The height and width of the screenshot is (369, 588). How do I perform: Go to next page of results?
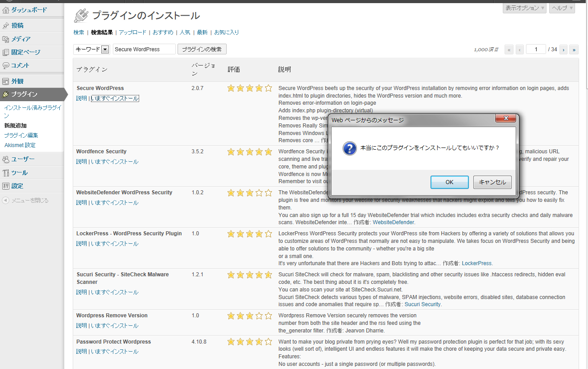(x=563, y=49)
